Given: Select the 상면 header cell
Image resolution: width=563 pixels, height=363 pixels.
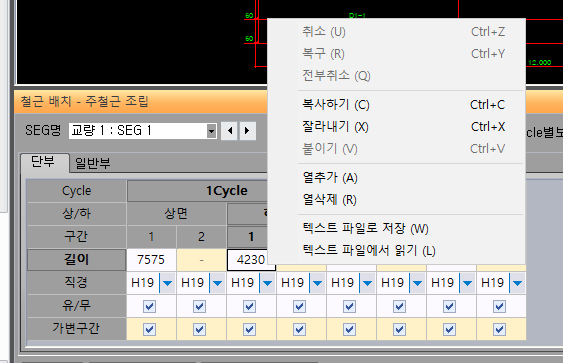Looking at the screenshot, I should (x=176, y=214).
